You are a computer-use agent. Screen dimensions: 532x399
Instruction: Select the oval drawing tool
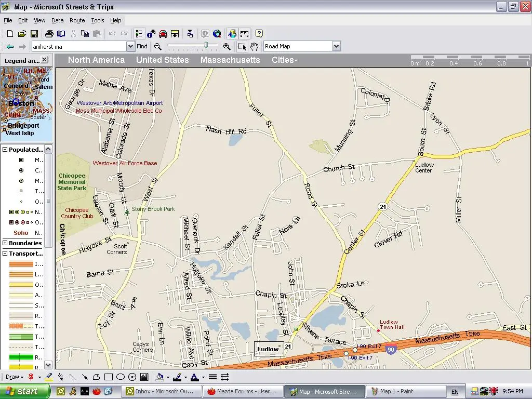pyautogui.click(x=120, y=377)
